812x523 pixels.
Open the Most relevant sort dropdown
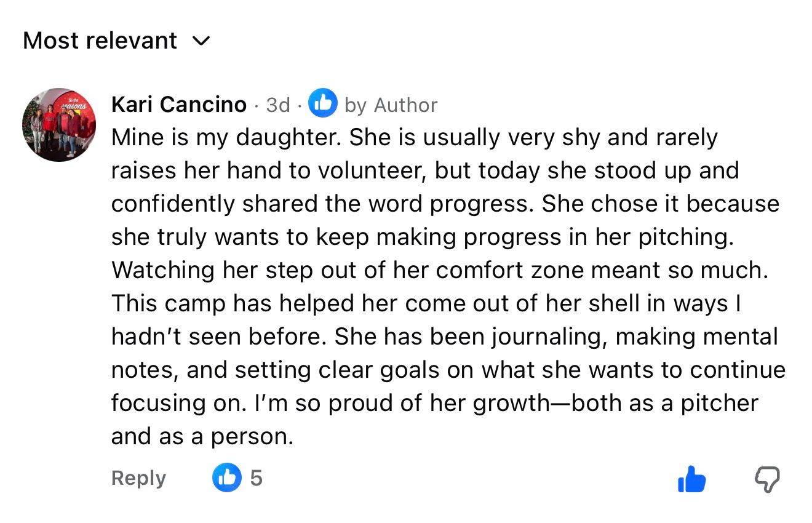116,41
